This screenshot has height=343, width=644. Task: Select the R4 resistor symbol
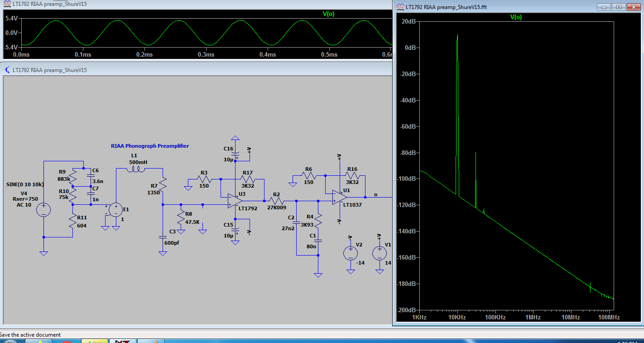tap(318, 220)
